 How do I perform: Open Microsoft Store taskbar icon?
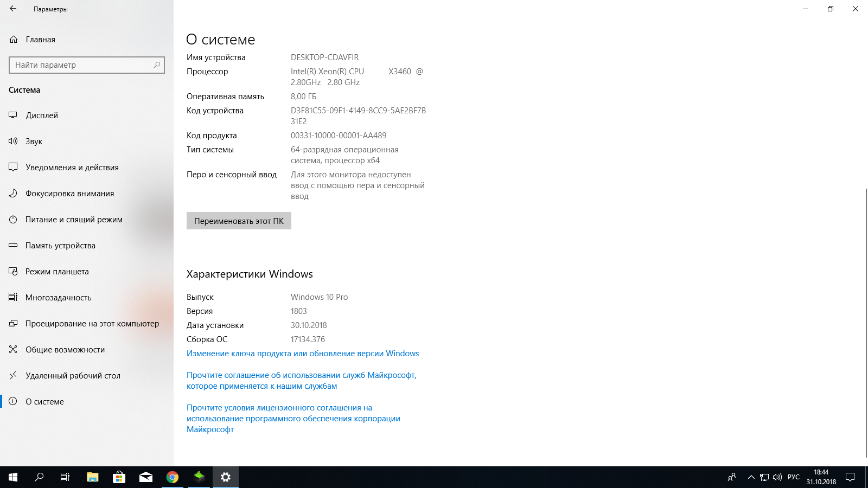119,477
